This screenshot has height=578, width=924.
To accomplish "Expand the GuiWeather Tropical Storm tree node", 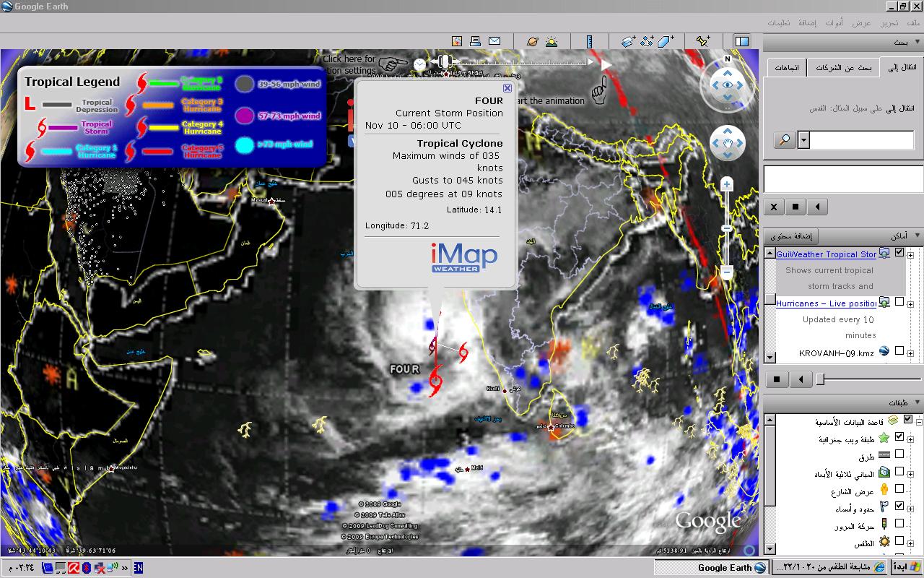I will click(x=911, y=254).
